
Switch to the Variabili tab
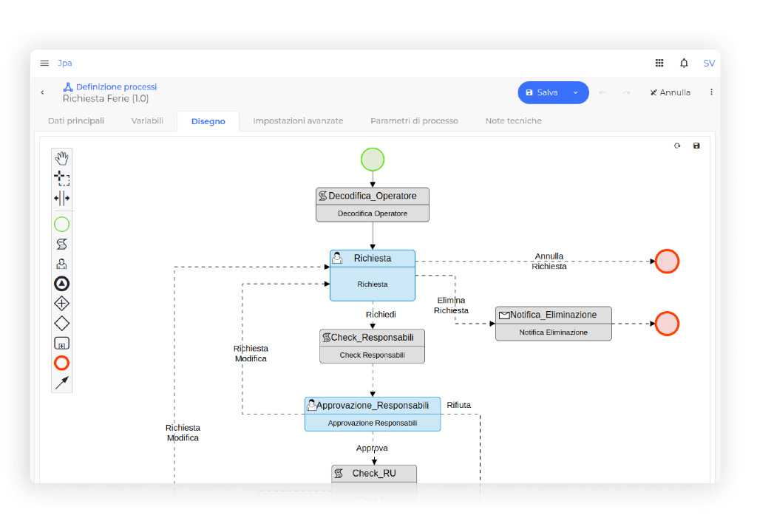point(147,121)
